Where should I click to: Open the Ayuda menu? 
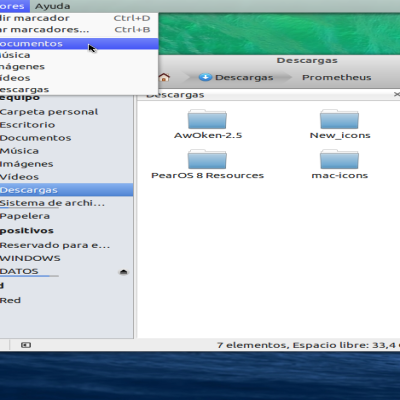point(52,6)
